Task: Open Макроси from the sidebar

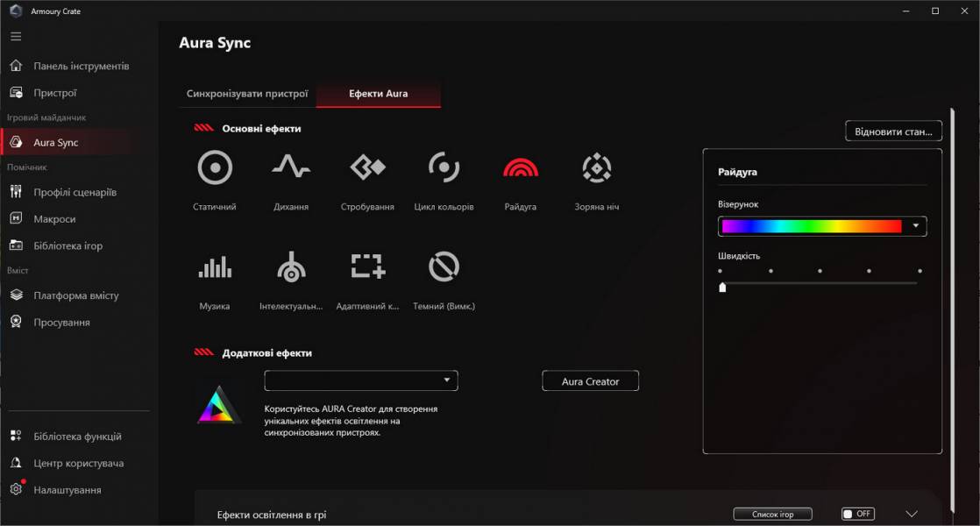Action: coord(54,218)
